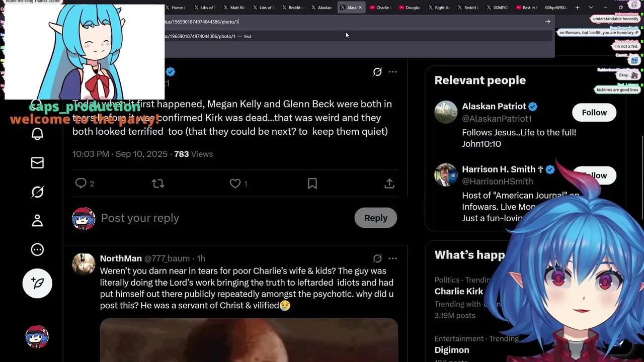Click NorthMan's profile avatar
The height and width of the screenshot is (362, 644).
84,264
